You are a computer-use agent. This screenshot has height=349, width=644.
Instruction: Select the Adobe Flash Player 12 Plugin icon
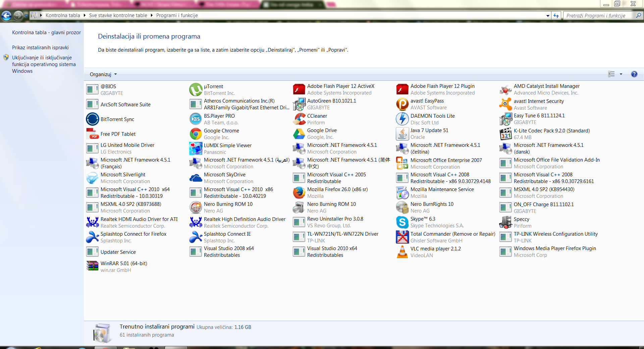402,90
